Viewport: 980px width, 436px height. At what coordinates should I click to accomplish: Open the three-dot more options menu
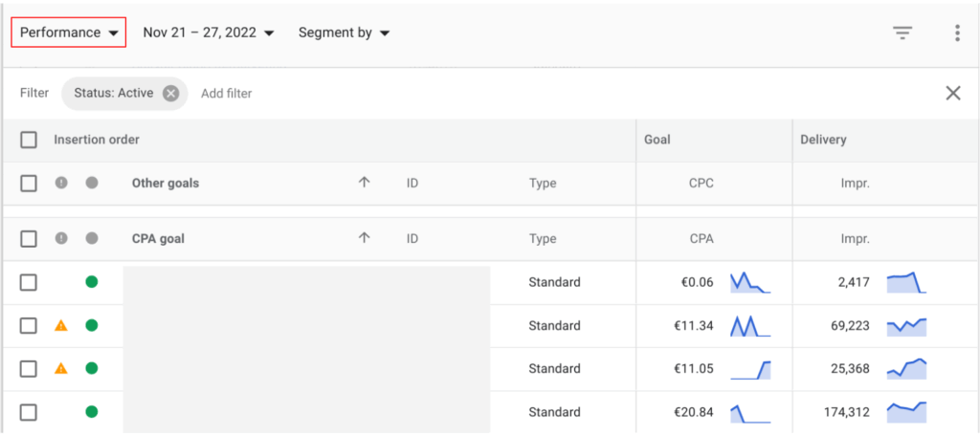[957, 33]
